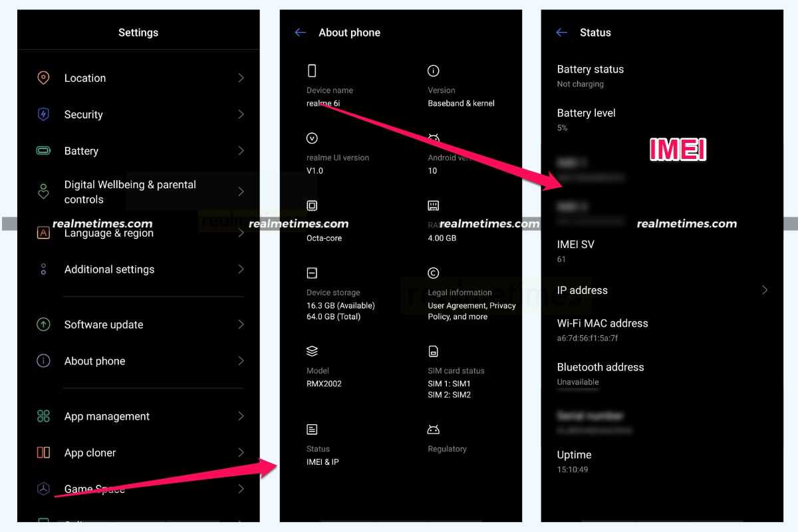This screenshot has height=532, width=798.
Task: Open About phone menu entry
Action: click(139, 361)
